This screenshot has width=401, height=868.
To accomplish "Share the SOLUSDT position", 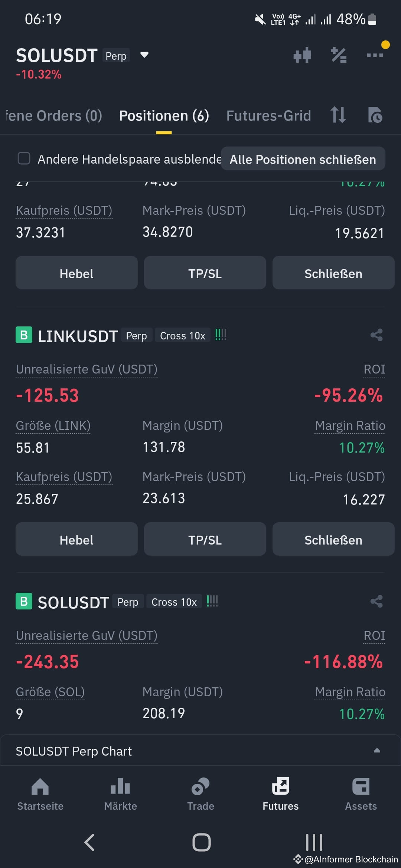I will (x=376, y=601).
